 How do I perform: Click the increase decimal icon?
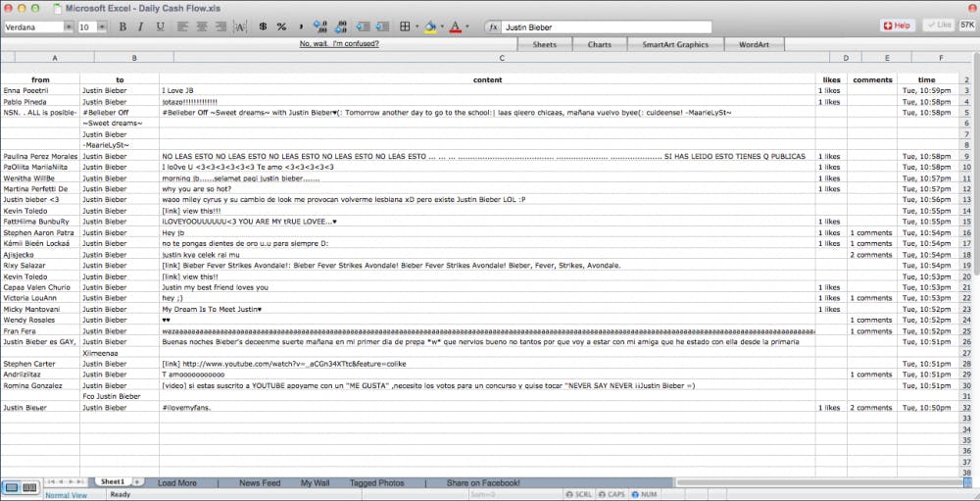(x=321, y=26)
